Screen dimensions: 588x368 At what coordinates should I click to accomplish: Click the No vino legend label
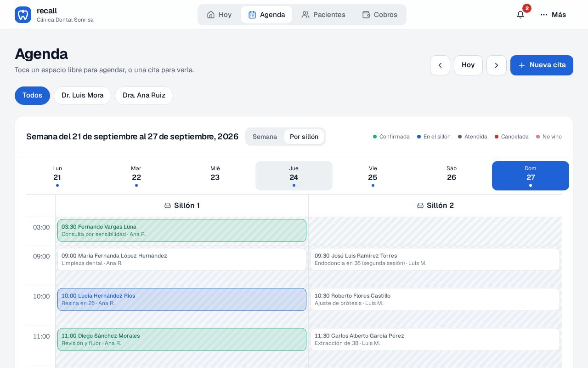[552, 137]
